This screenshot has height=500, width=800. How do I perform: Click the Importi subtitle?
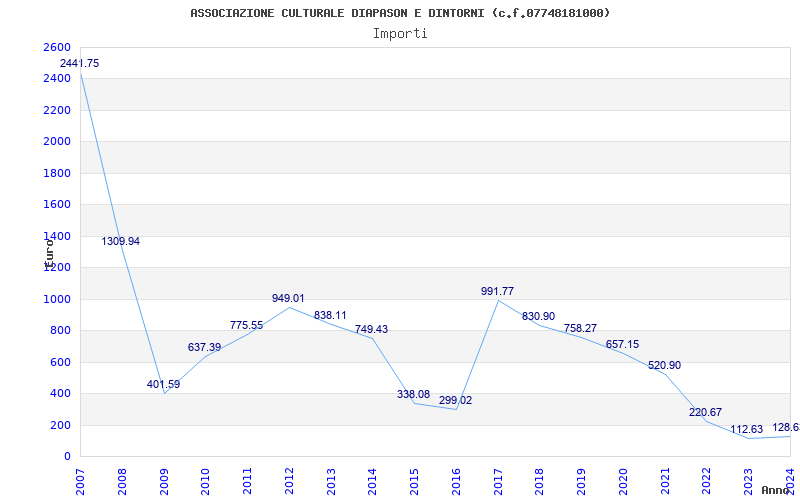pyautogui.click(x=400, y=34)
